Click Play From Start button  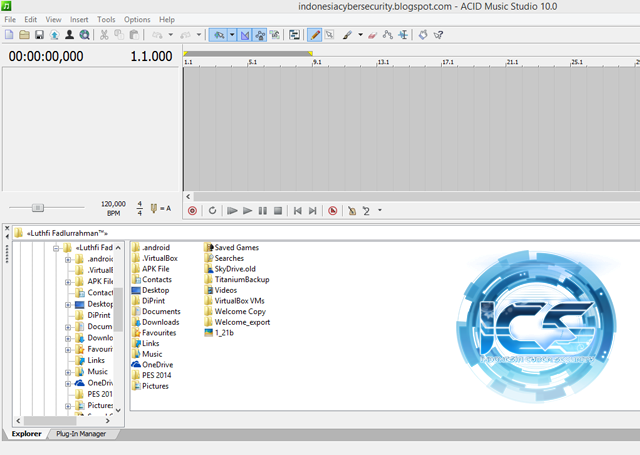pos(232,211)
